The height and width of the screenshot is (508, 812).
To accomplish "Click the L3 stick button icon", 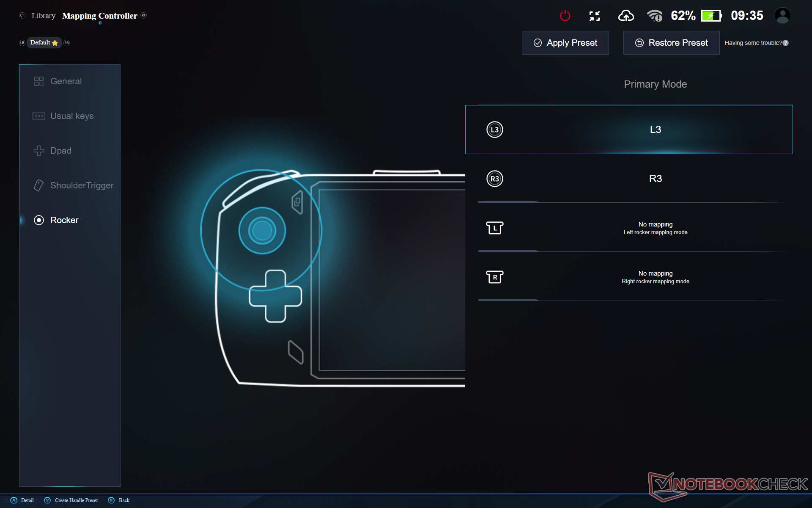I will [x=494, y=130].
